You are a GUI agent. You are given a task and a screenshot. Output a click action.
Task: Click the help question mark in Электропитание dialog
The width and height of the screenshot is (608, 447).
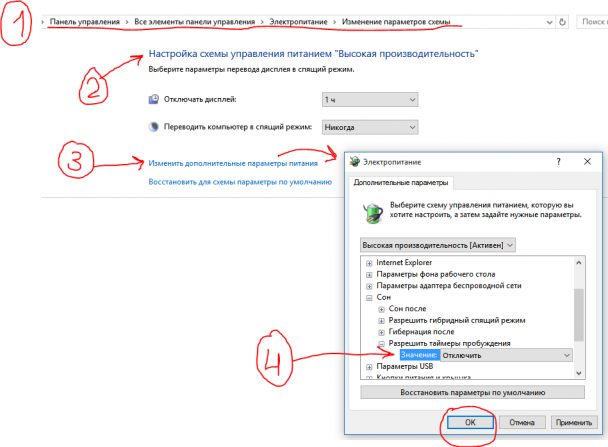click(x=558, y=162)
